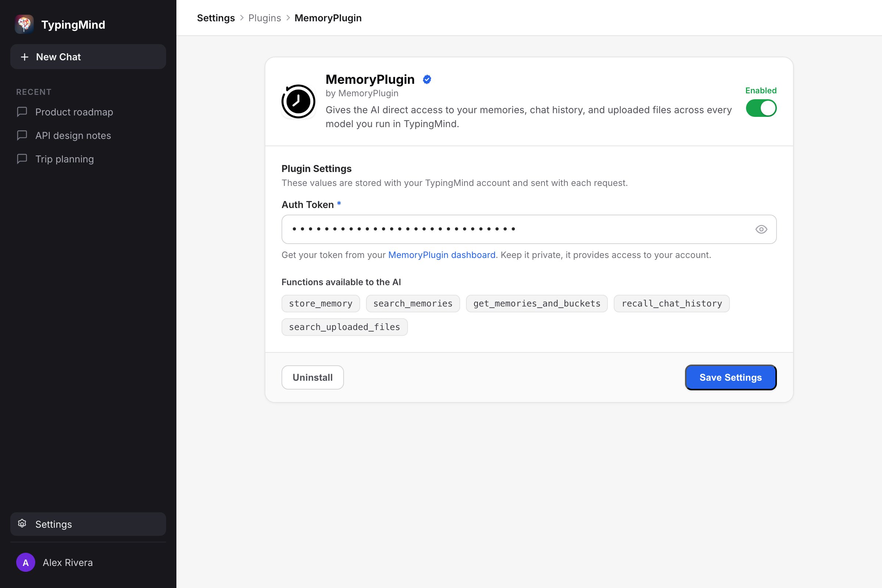Image resolution: width=882 pixels, height=588 pixels.
Task: Open Settings from the sidebar
Action: (88, 524)
